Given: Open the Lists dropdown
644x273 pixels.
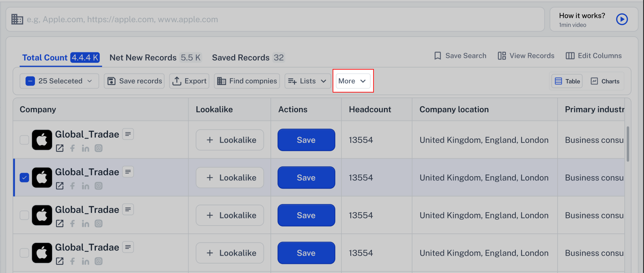Looking at the screenshot, I should click(307, 81).
